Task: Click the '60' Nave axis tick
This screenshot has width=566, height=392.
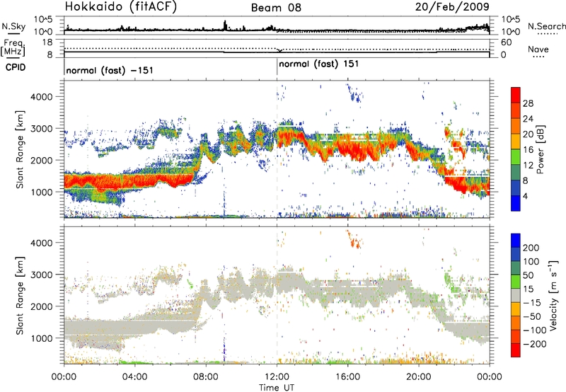Action: [507, 42]
